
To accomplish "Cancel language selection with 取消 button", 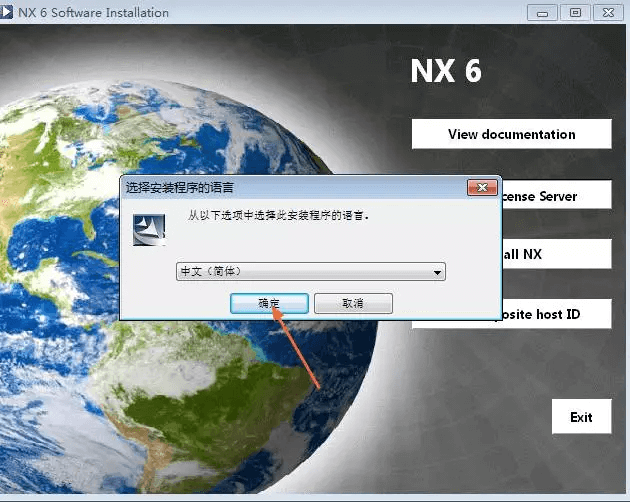I will (x=353, y=303).
